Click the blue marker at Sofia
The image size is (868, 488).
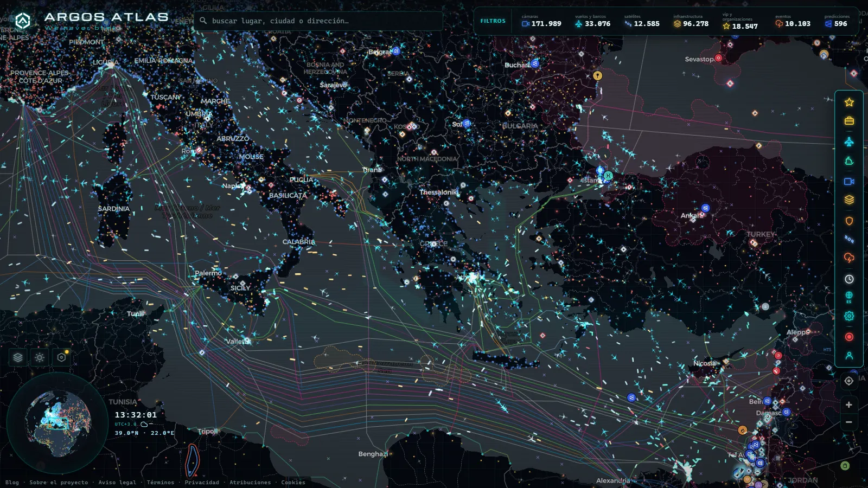pos(467,124)
